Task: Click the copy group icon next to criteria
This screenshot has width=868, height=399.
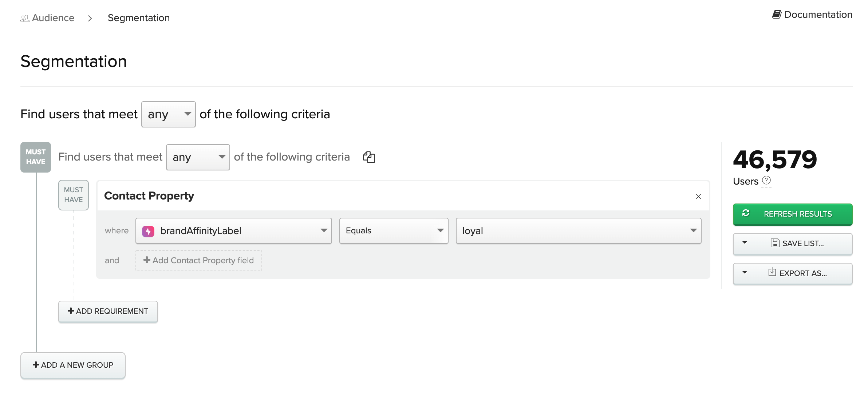Action: coord(369,157)
